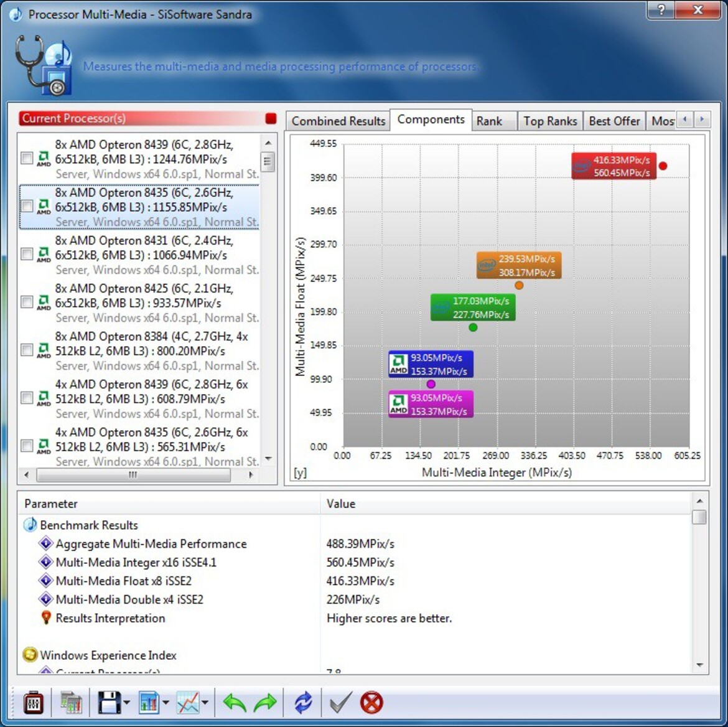Open the Top Ranks tab
Image resolution: width=728 pixels, height=727 pixels.
(550, 121)
